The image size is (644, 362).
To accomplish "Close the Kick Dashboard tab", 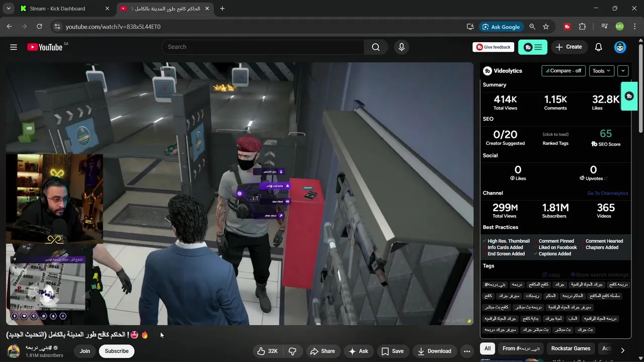I will pos(107,9).
